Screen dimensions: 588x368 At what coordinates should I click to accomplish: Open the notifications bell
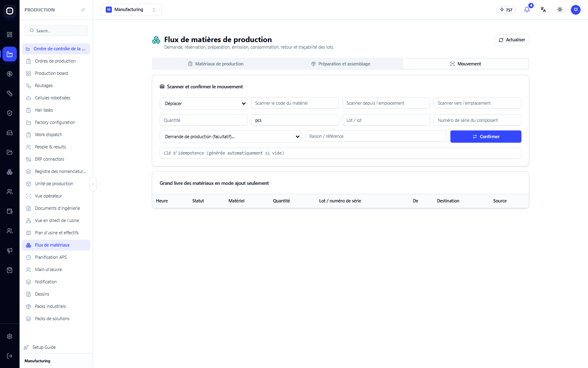tap(527, 10)
